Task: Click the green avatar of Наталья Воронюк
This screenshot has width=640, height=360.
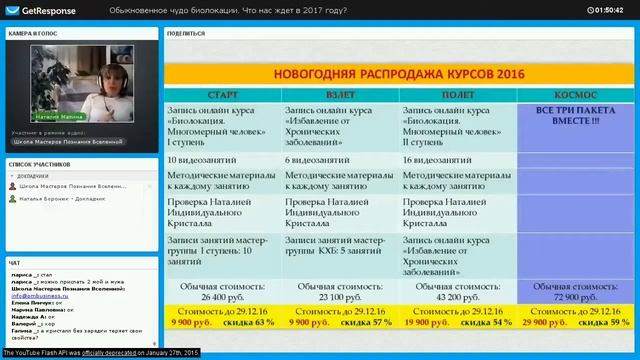Action: pos(13,199)
